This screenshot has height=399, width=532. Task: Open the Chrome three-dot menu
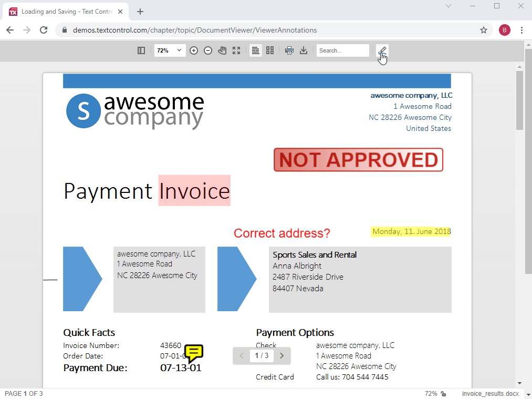pos(521,30)
